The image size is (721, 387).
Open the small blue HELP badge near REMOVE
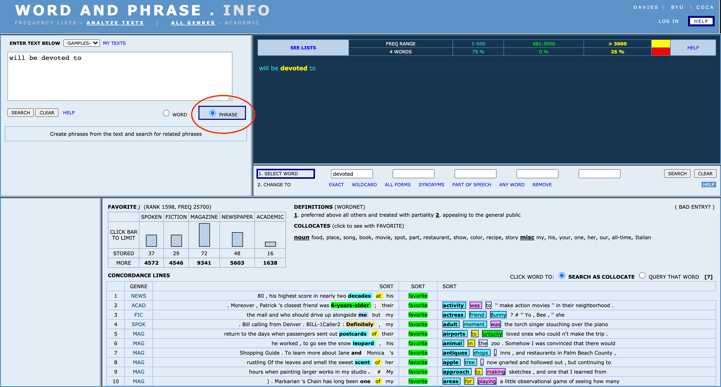pyautogui.click(x=709, y=184)
